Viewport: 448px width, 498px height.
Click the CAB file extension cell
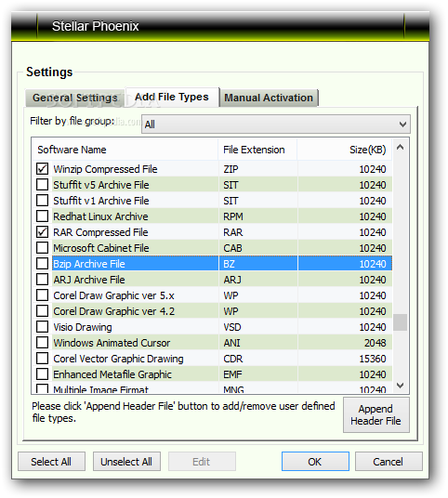pos(232,248)
